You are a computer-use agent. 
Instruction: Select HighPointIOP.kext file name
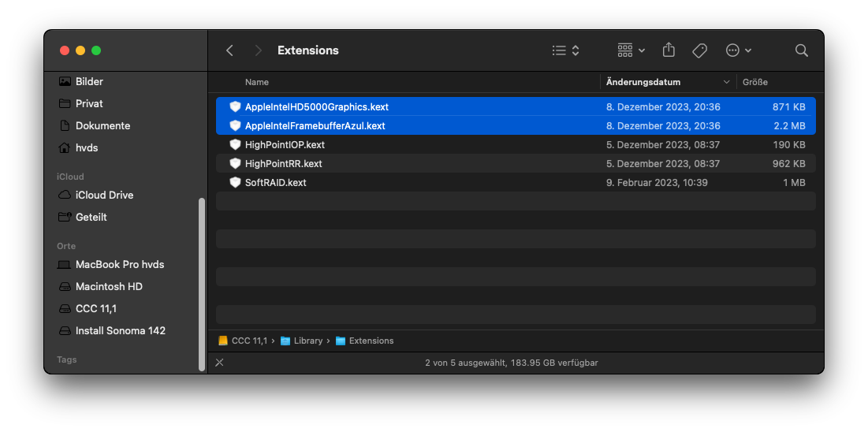285,144
